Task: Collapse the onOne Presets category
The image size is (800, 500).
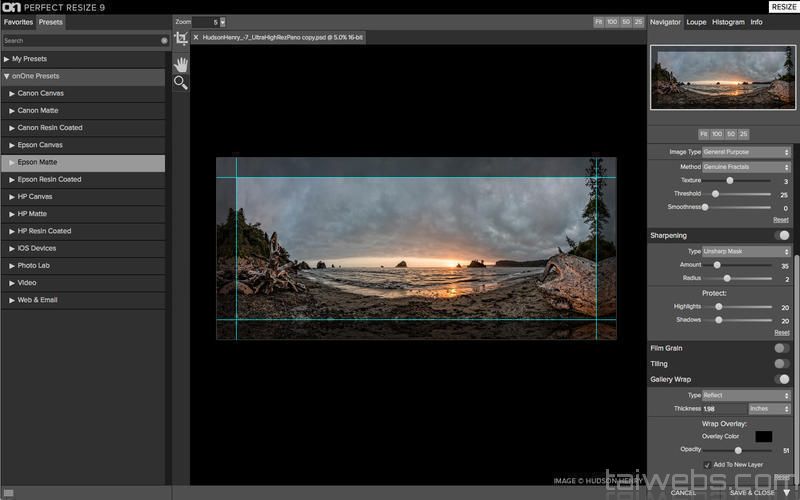Action: 6,76
